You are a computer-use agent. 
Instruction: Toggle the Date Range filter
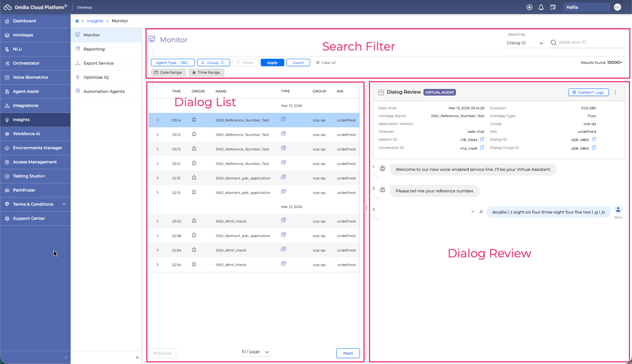tap(168, 72)
